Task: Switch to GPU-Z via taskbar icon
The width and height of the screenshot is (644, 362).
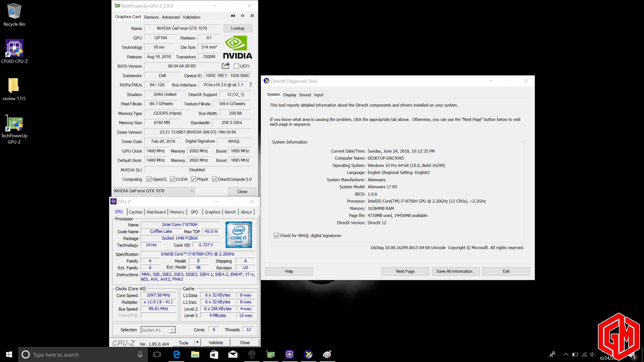Action: click(271, 355)
